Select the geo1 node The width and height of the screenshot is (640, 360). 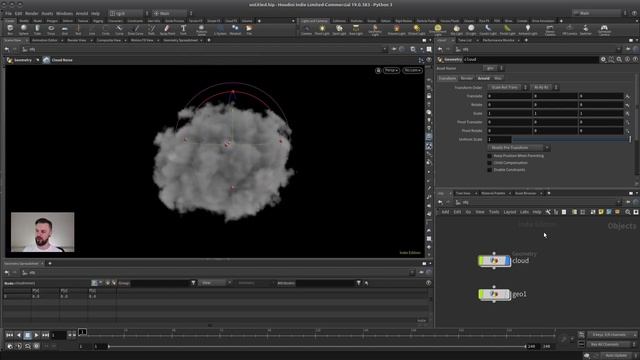(x=494, y=294)
